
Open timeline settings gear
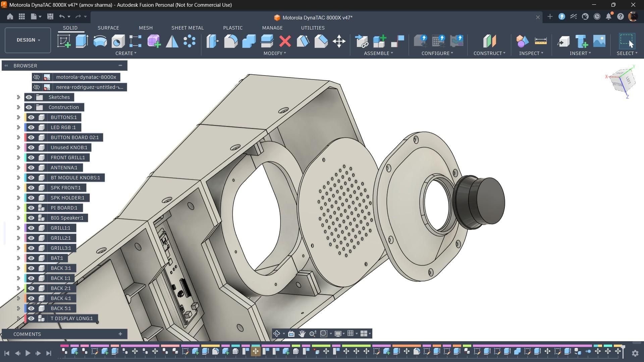click(635, 353)
